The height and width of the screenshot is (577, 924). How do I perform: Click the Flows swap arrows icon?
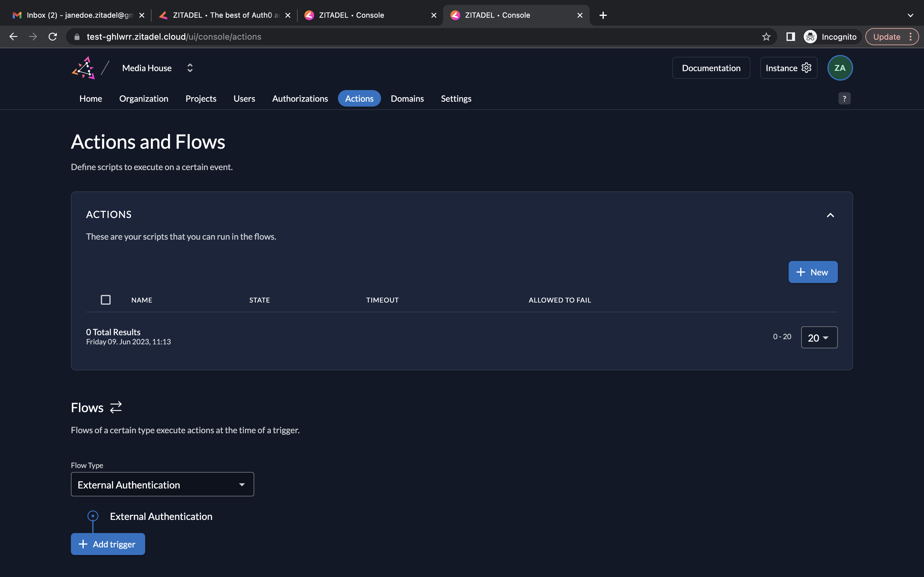pyautogui.click(x=116, y=407)
